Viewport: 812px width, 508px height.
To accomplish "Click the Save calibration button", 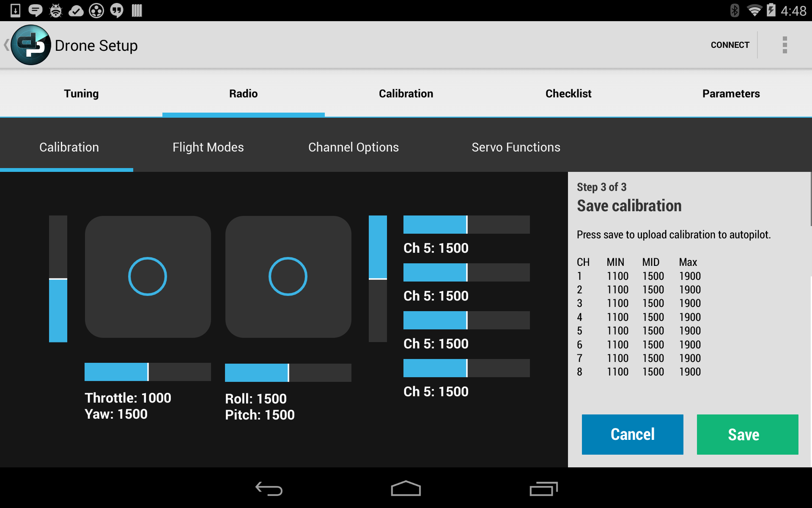I will (743, 434).
